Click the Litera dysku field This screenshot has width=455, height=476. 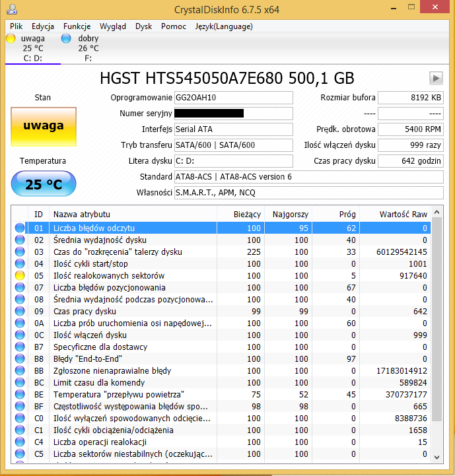click(234, 161)
